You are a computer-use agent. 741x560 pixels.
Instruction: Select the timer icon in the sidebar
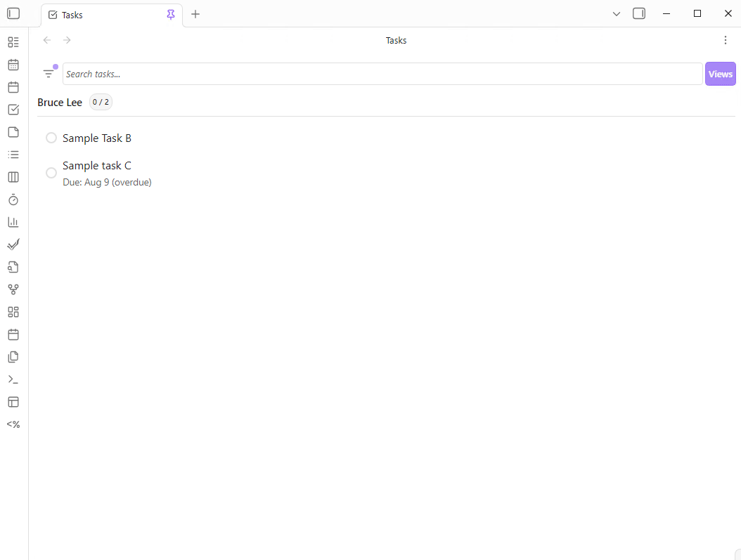coord(13,199)
